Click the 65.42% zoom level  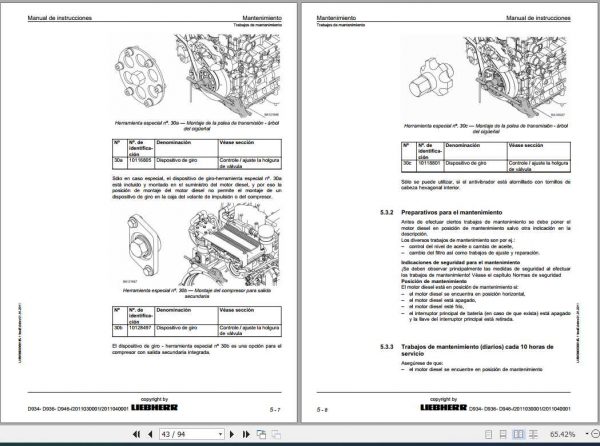[x=562, y=434]
